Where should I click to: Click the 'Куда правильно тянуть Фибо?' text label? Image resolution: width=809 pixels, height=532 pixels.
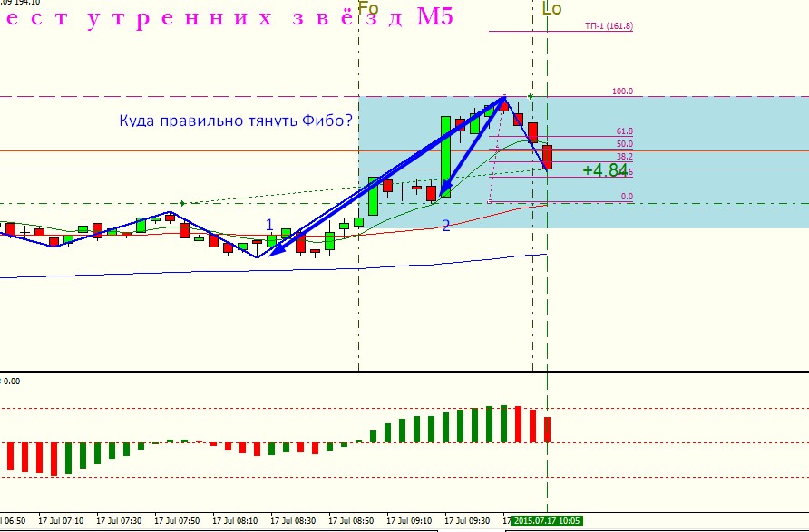pyautogui.click(x=236, y=121)
